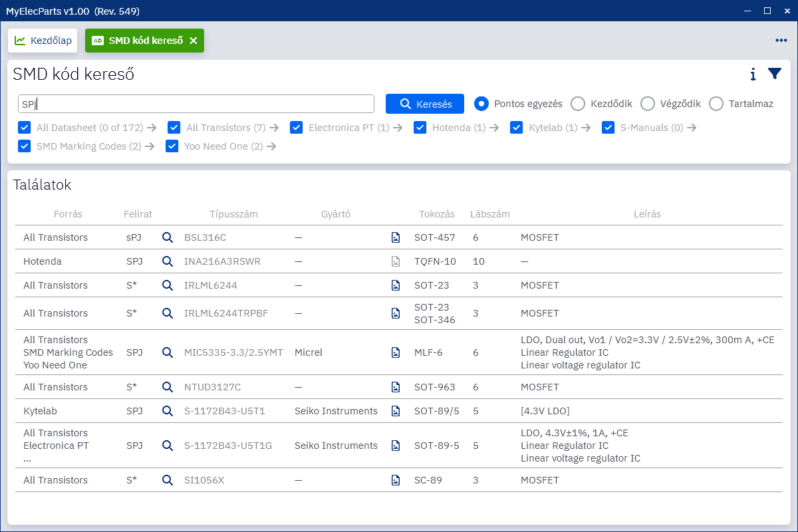Open datasheet PDF icon for S-1172B43-U5T1G
Viewport: 798px width, 532px height.
click(396, 446)
